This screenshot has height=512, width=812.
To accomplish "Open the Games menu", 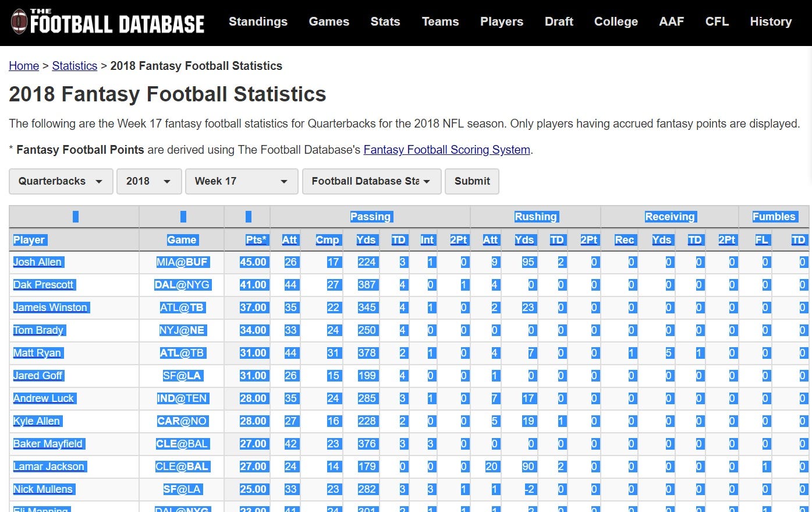I will coord(329,22).
